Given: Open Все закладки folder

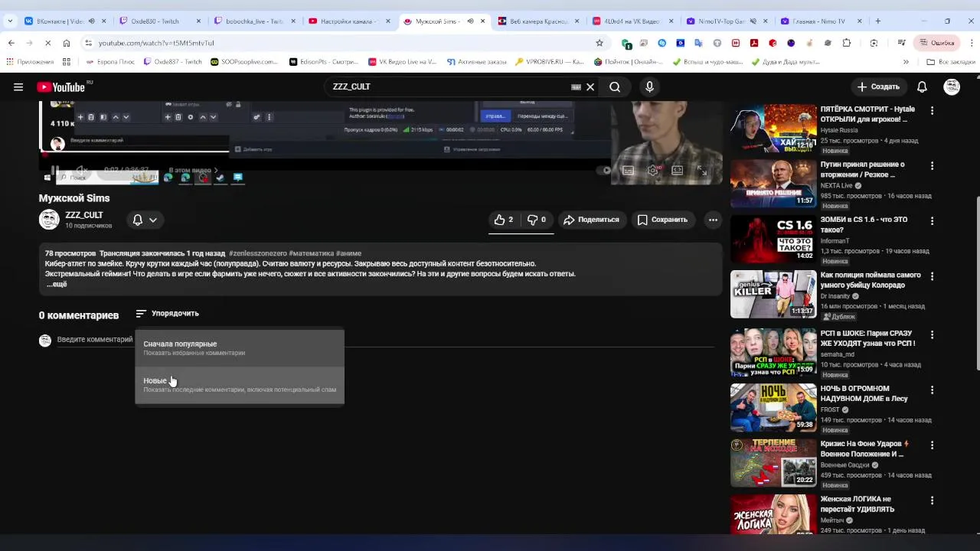Looking at the screenshot, I should (951, 62).
